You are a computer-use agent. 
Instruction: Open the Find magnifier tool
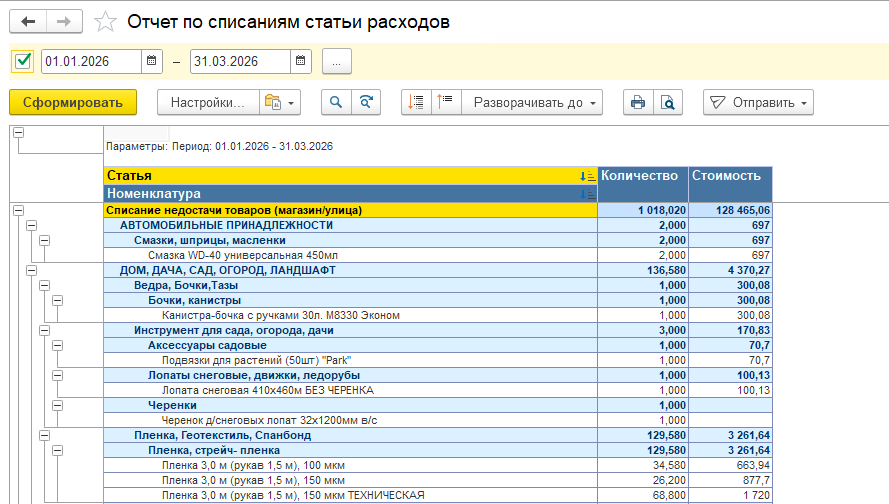pos(336,103)
